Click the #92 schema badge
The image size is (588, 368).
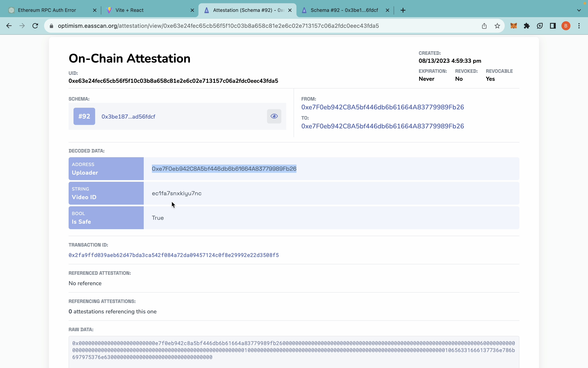84,116
